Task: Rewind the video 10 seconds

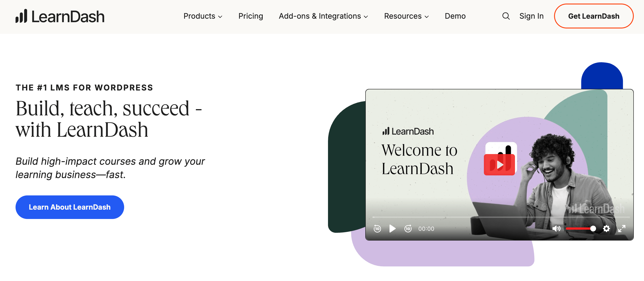Action: point(377,229)
